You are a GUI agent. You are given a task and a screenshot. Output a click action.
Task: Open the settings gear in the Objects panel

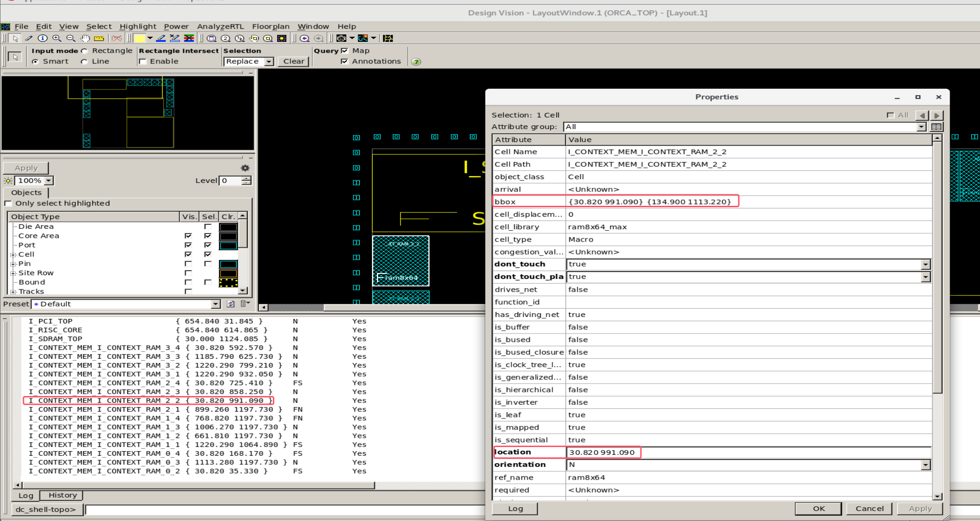click(x=245, y=168)
